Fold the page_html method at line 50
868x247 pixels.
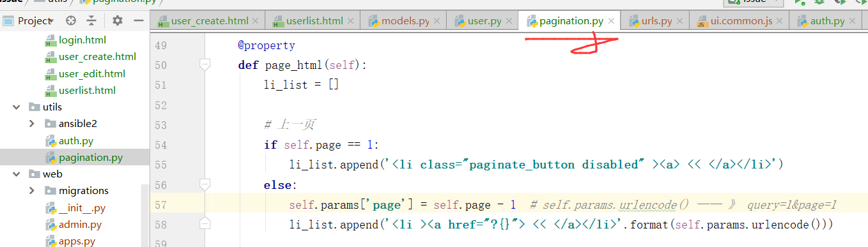(x=205, y=64)
